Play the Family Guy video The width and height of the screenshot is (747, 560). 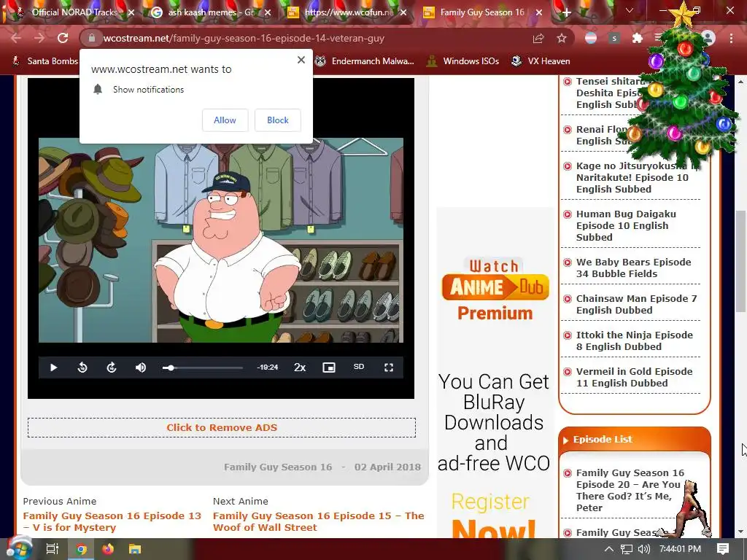[x=53, y=367]
